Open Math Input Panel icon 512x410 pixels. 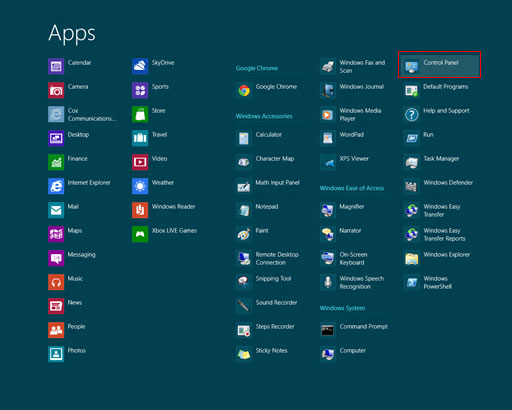tap(244, 186)
